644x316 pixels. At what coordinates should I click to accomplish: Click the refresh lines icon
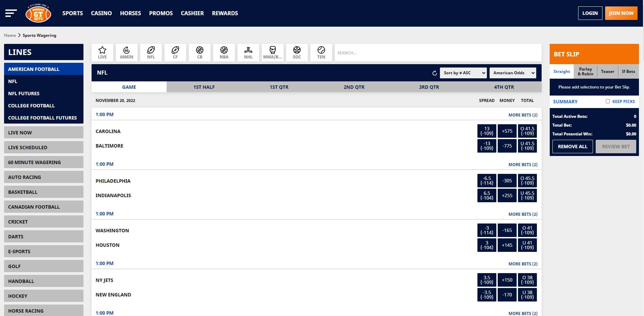tap(435, 73)
